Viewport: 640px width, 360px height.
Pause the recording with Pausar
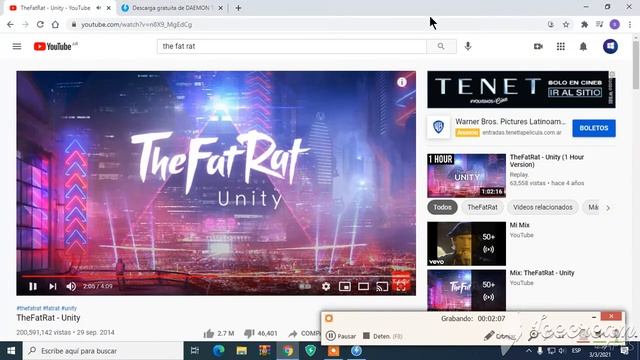pos(341,336)
